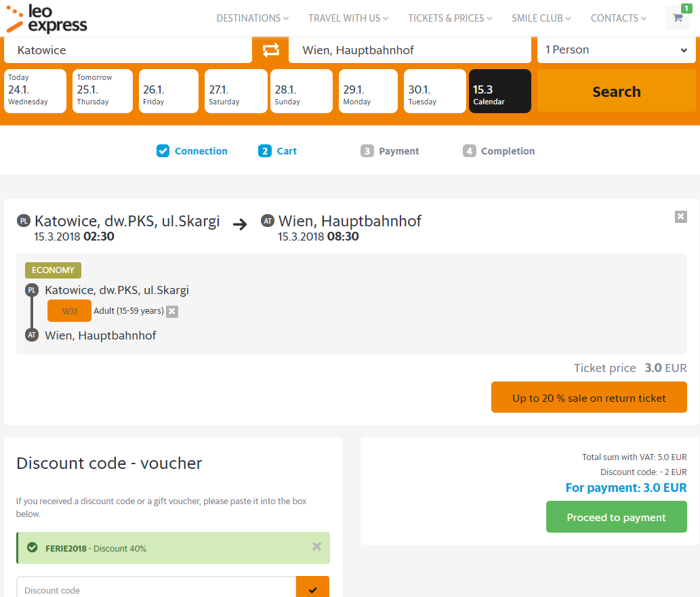Click the AT badge next to Wien heading

268,221
